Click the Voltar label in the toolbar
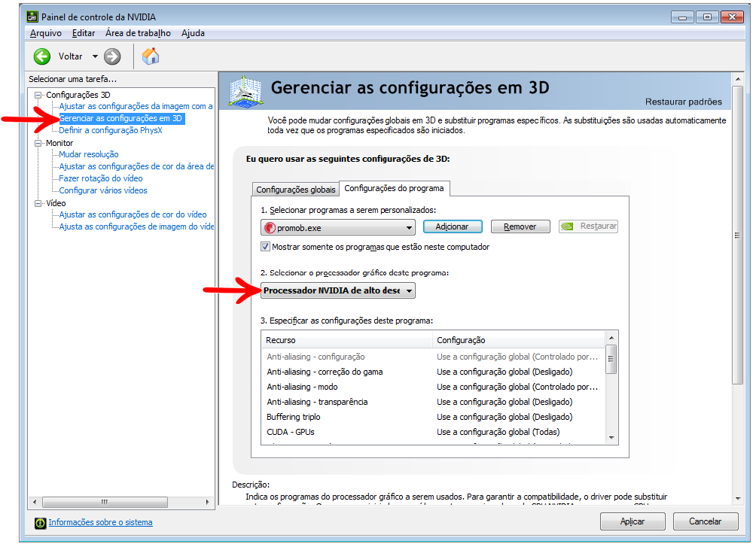The image size is (756, 547). [70, 56]
